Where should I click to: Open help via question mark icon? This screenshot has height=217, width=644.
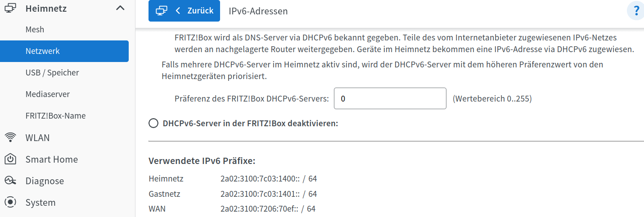click(x=636, y=11)
